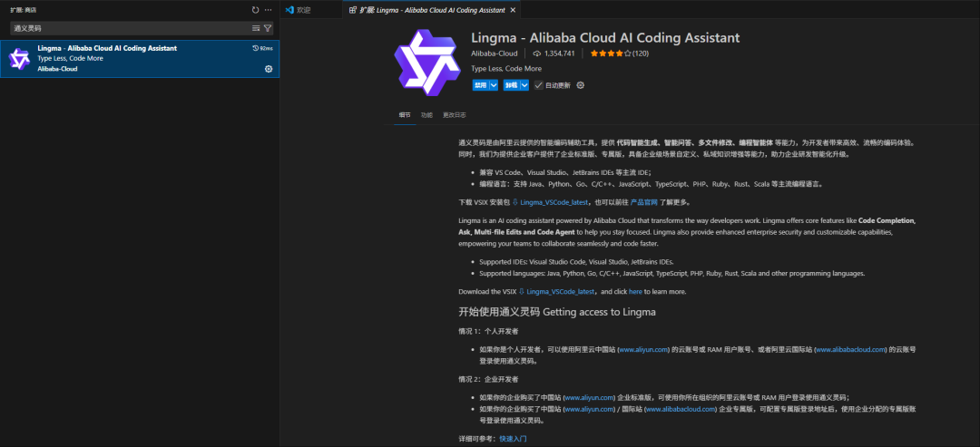Open the star rating (120) reviews
Viewport: 980px width, 447px height.
tap(620, 53)
